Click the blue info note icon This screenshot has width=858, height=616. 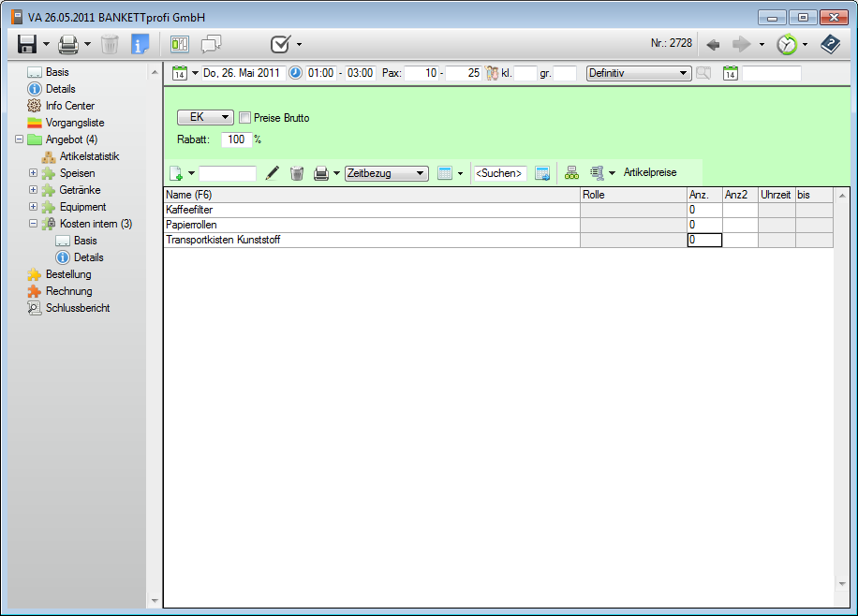pyautogui.click(x=140, y=44)
